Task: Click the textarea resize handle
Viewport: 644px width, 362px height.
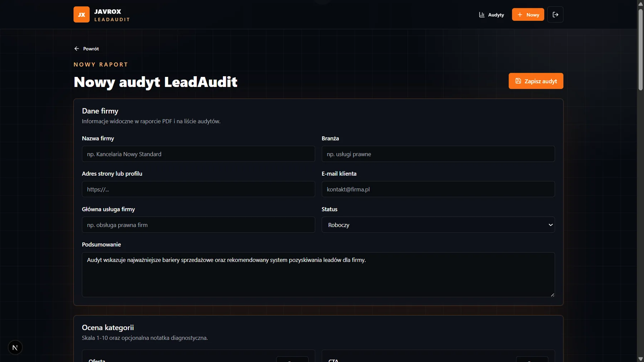Action: (x=552, y=295)
